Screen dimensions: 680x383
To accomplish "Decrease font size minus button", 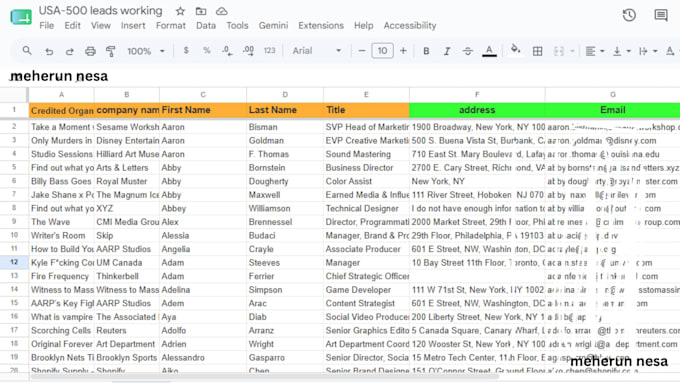I will 362,51.
